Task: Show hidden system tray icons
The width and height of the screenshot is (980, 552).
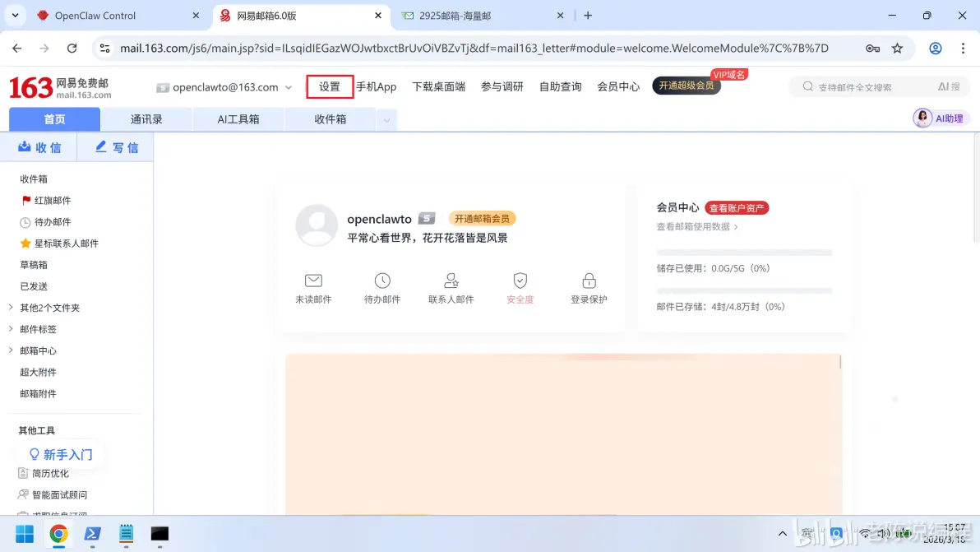Action: coord(783,534)
